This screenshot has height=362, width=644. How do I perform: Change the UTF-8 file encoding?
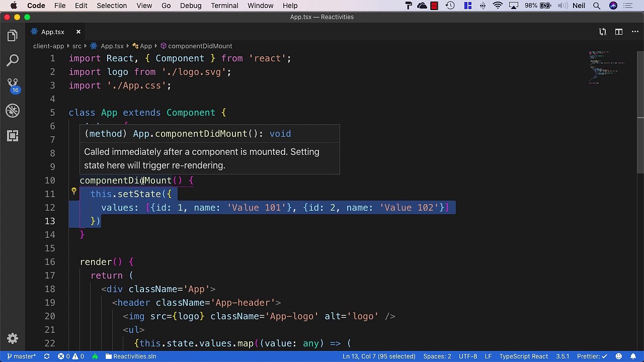(468, 356)
